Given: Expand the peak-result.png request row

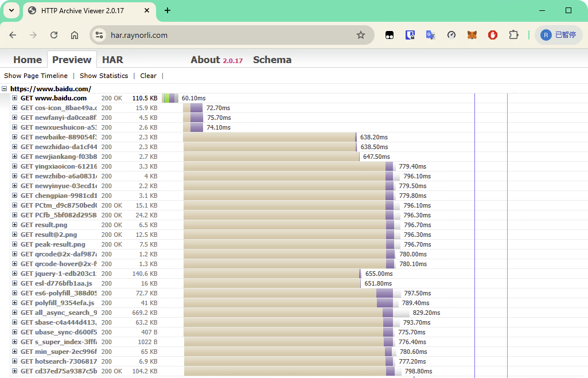Looking at the screenshot, I should [x=14, y=244].
